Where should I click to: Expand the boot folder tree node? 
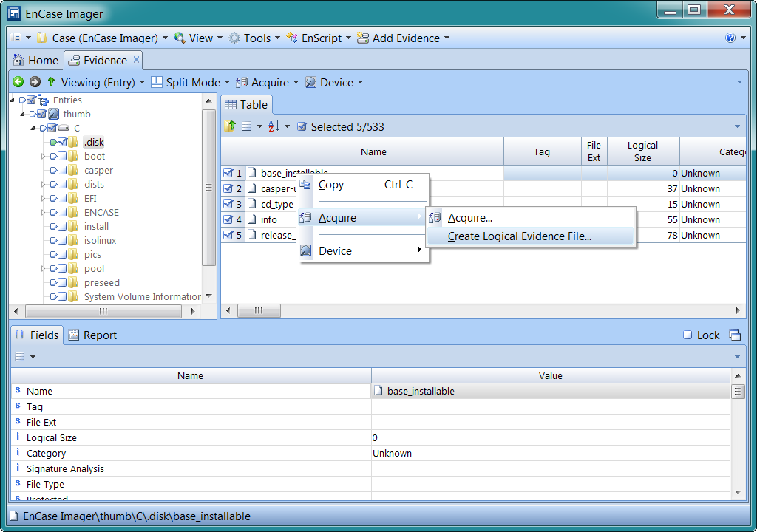(43, 156)
